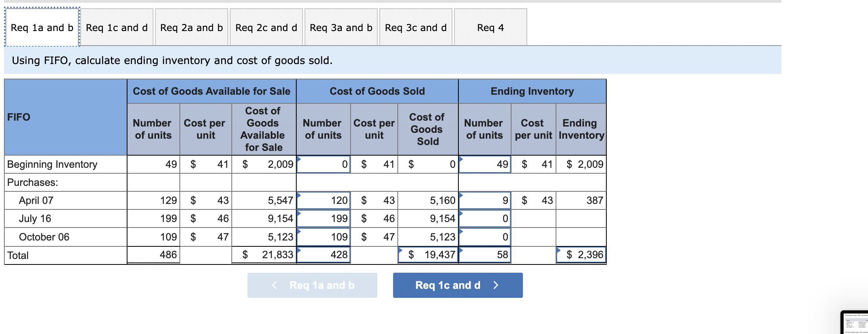Click Beginning Inventory available cost 2,009
The image size is (868, 334).
[281, 164]
